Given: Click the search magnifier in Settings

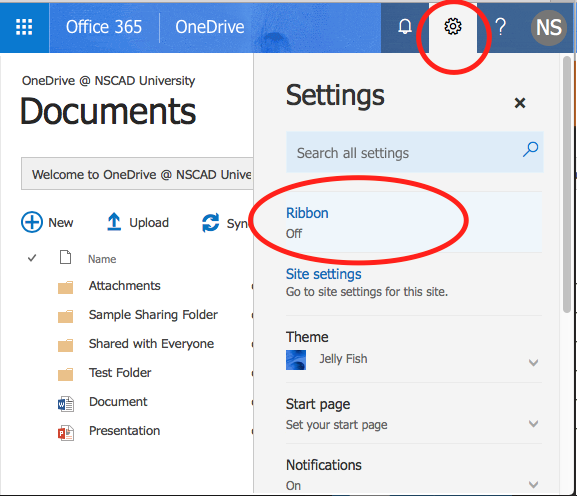Looking at the screenshot, I should pos(530,149).
